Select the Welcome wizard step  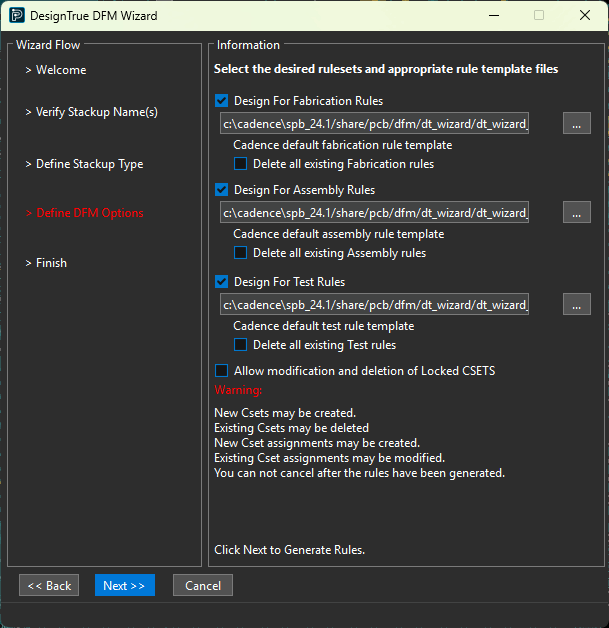(56, 70)
